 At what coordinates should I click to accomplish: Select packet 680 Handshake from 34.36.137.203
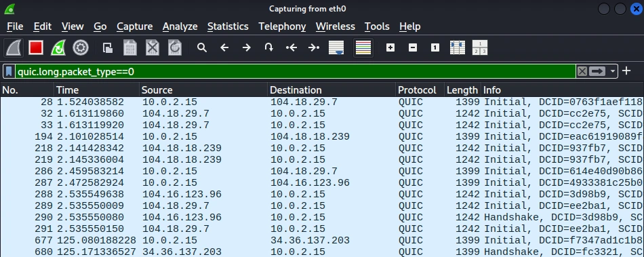tap(322, 252)
